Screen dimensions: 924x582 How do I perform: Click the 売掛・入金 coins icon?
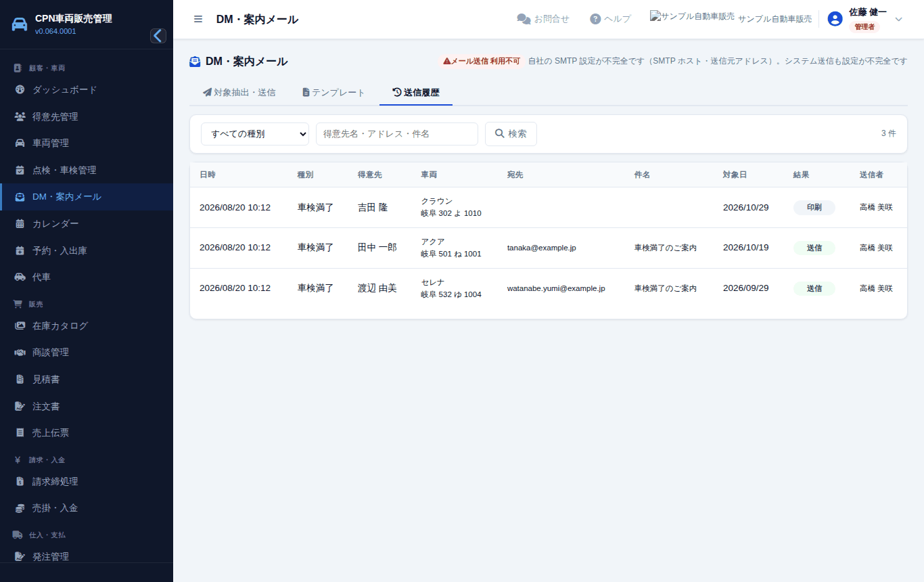coord(20,508)
